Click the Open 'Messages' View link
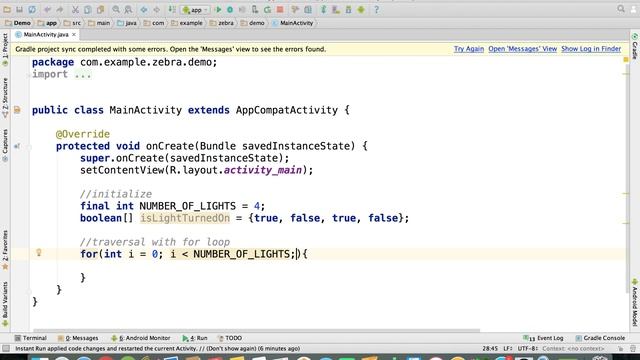 [x=522, y=49]
